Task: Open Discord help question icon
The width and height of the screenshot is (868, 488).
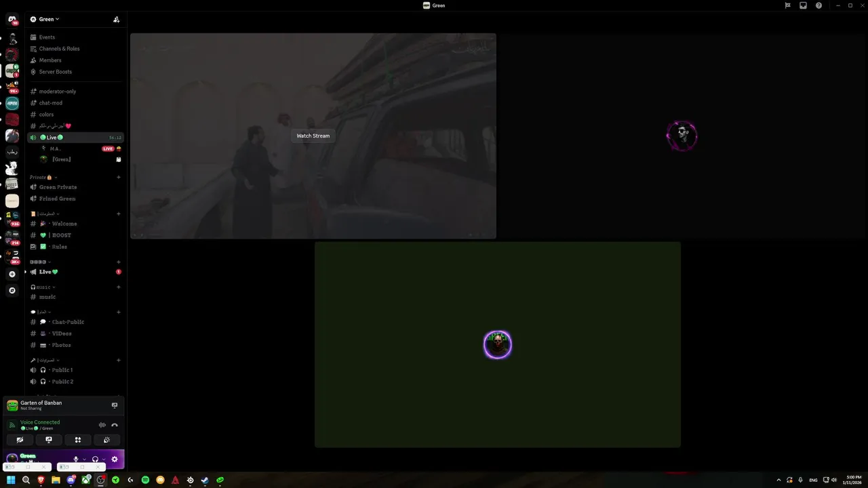Action: click(x=818, y=5)
